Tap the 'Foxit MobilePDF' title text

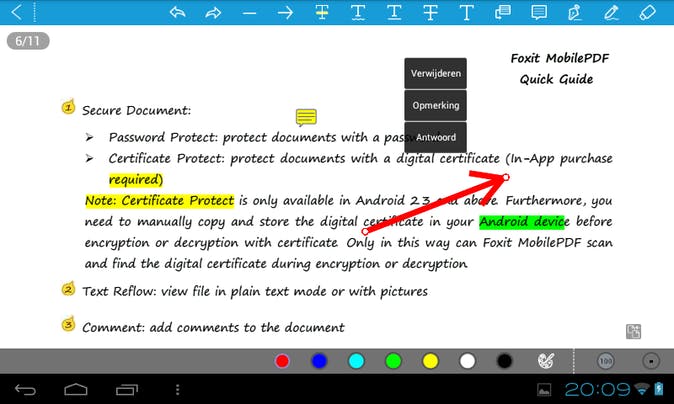click(x=560, y=58)
